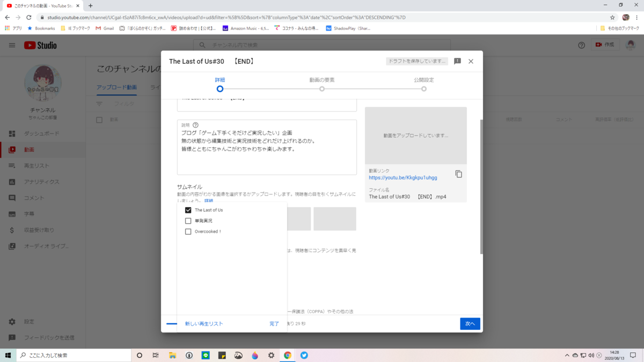The image size is (644, 362).
Task: Click the YouTube Studio logo
Action: click(x=40, y=46)
